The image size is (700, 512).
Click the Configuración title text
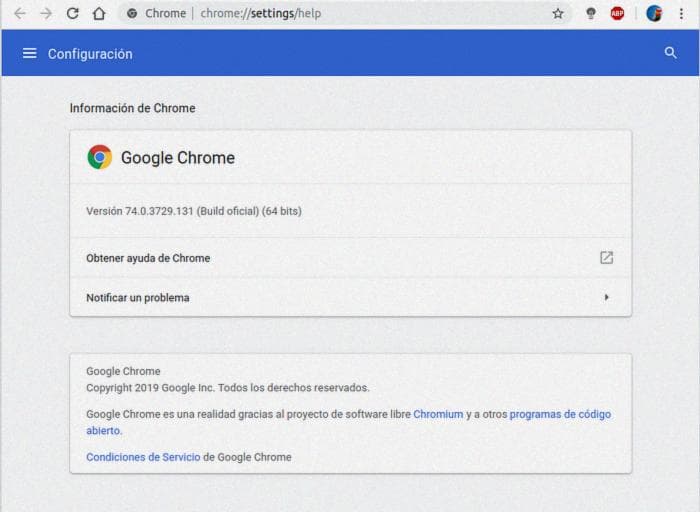[90, 54]
